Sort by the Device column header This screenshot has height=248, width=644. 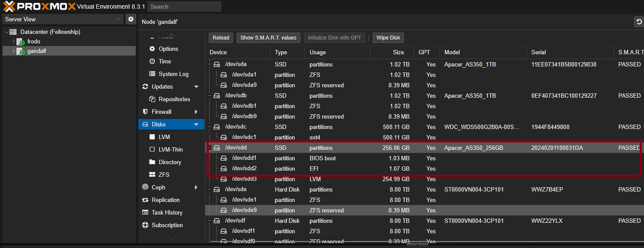[x=238, y=52]
